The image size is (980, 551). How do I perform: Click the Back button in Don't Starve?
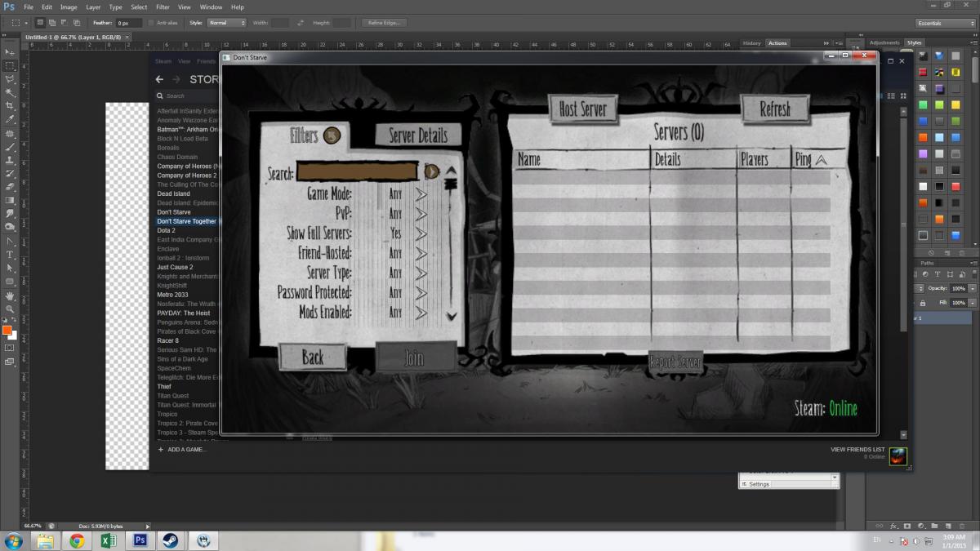[313, 358]
